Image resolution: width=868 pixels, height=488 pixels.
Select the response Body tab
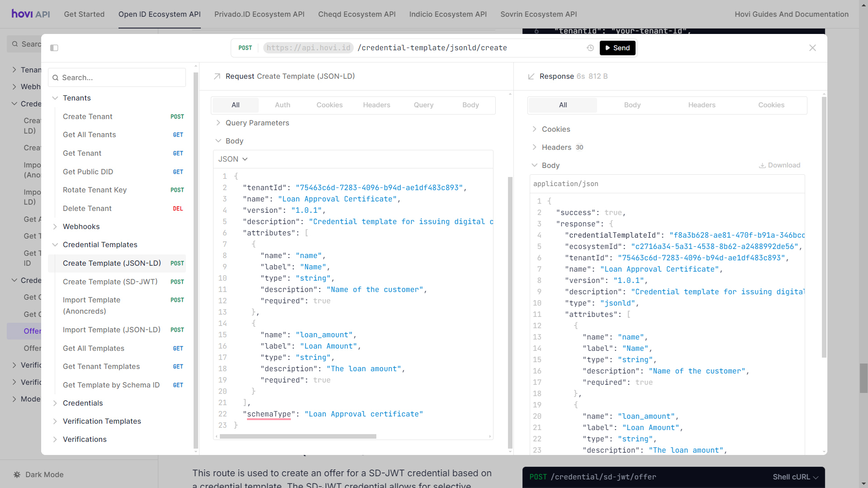(632, 105)
